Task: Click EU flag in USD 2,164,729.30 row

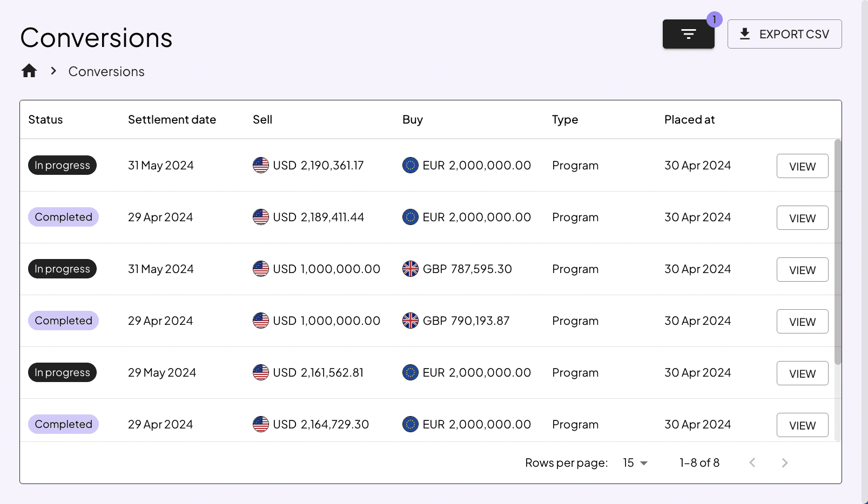Action: tap(411, 424)
